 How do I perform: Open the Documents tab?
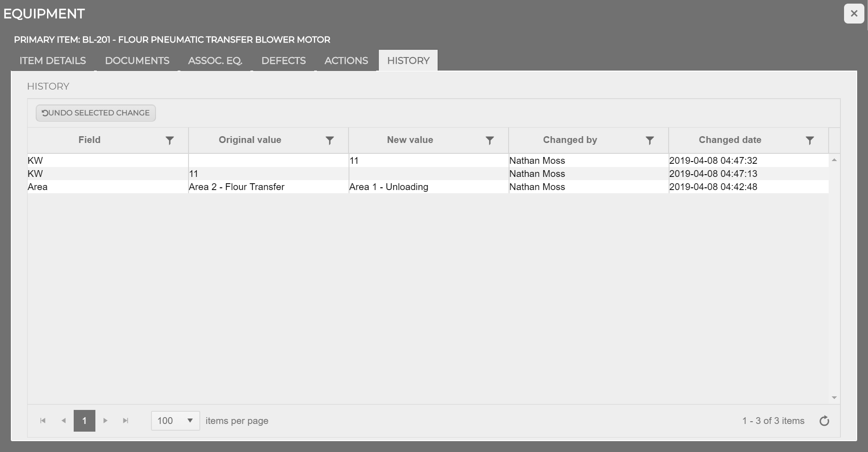tap(137, 61)
